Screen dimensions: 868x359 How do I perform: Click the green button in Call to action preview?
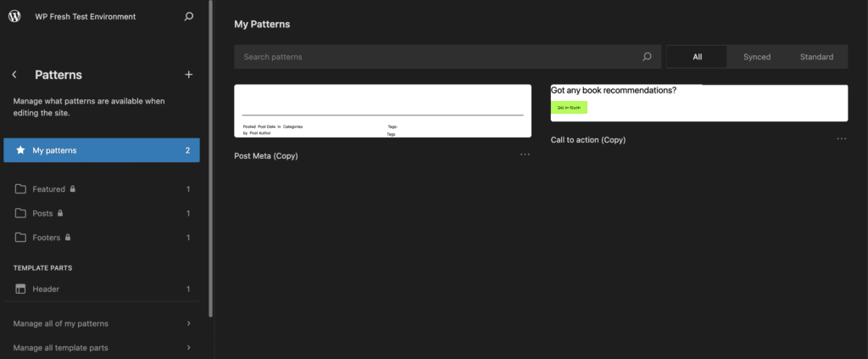pyautogui.click(x=569, y=108)
